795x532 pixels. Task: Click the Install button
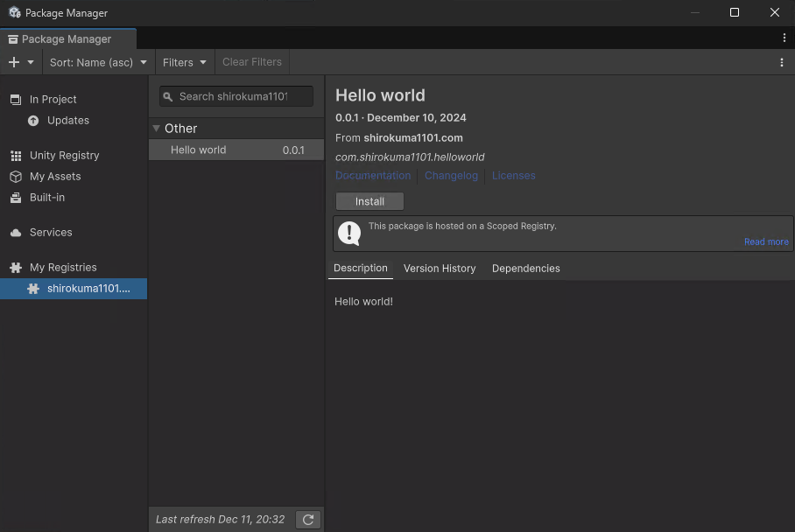[369, 201]
